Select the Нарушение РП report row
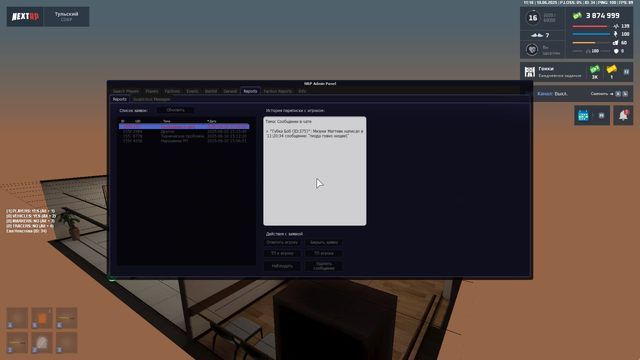Viewport: 640px width, 360px height. 184,141
